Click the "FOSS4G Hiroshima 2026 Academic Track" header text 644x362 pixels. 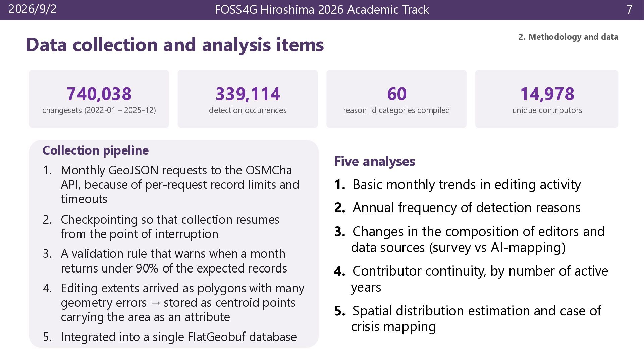(322, 10)
